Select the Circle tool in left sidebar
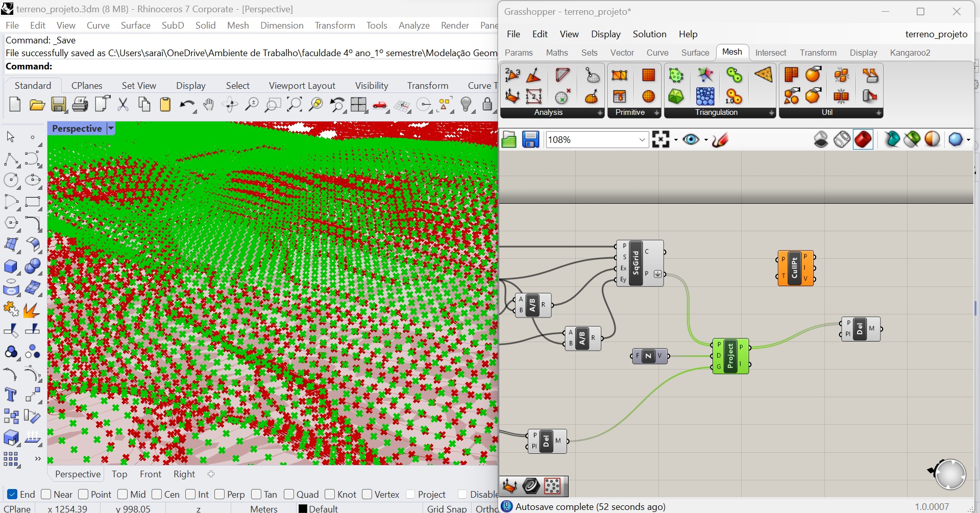This screenshot has width=980, height=513. (11, 180)
